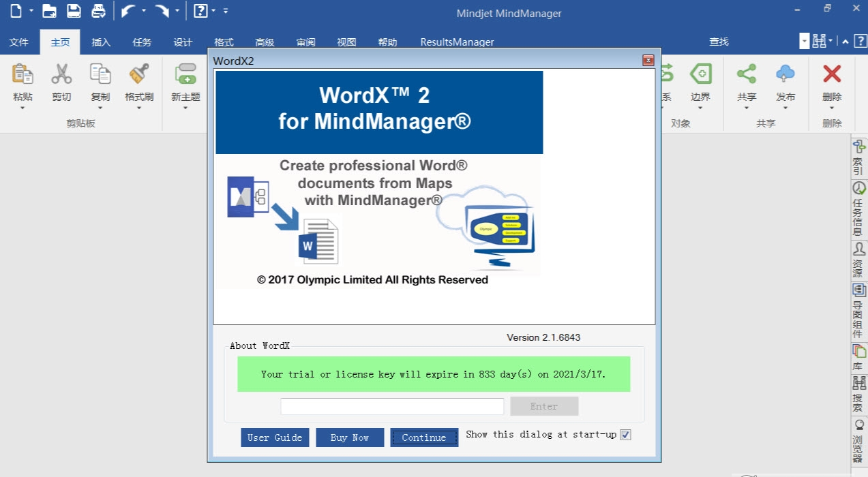Click the Continue button

click(x=424, y=437)
